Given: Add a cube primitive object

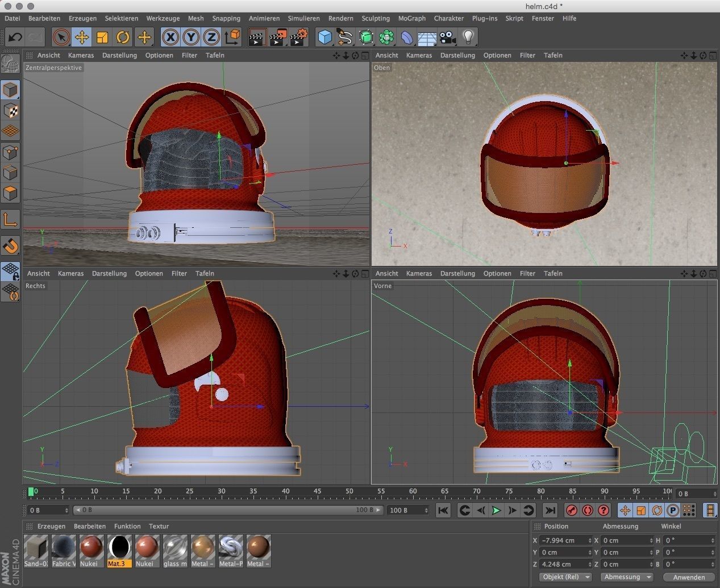Looking at the screenshot, I should pyautogui.click(x=324, y=37).
